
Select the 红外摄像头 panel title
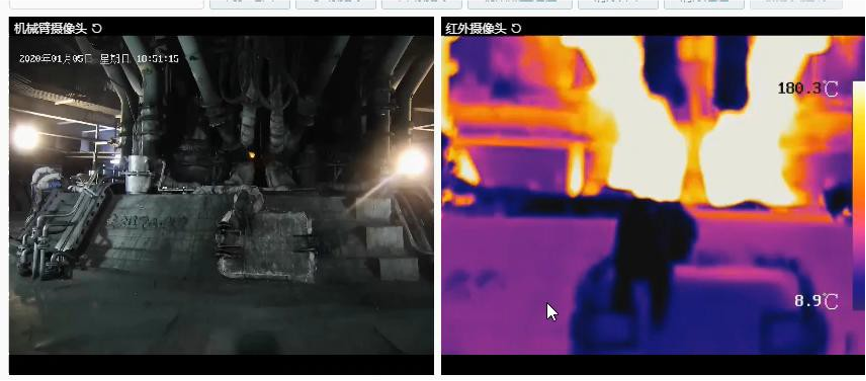click(x=476, y=28)
